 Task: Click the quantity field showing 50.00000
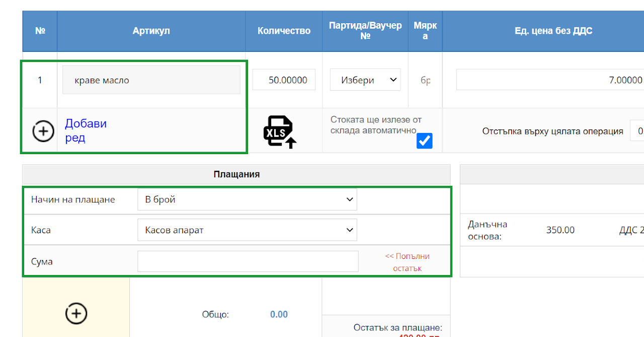pos(284,80)
